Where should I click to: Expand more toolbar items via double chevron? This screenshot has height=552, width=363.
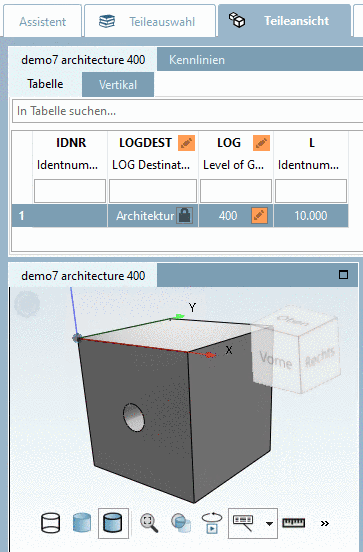pyautogui.click(x=325, y=523)
